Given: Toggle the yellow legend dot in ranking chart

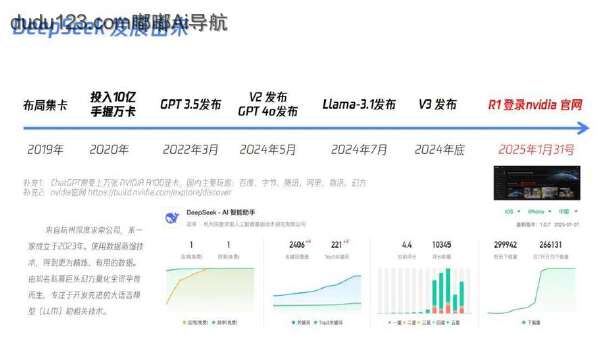Looking at the screenshot, I should tap(184, 323).
